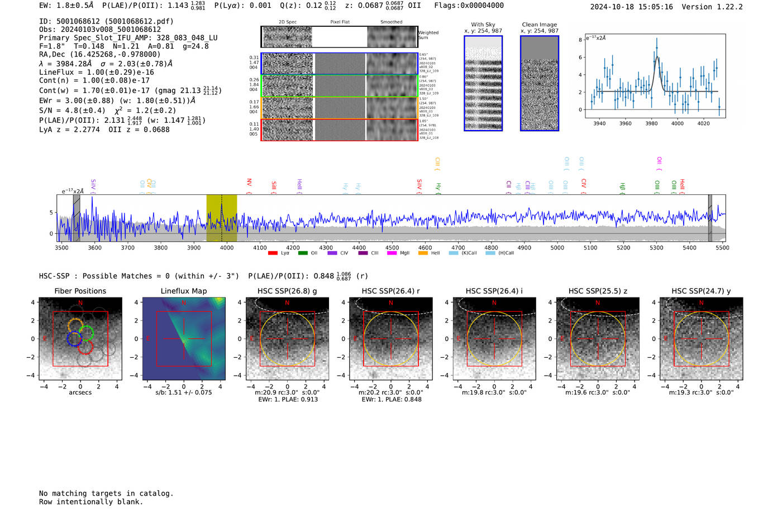This screenshot has height=532, width=782.
Task: Click the Gaussian line-fit plot
Action: tap(655, 76)
